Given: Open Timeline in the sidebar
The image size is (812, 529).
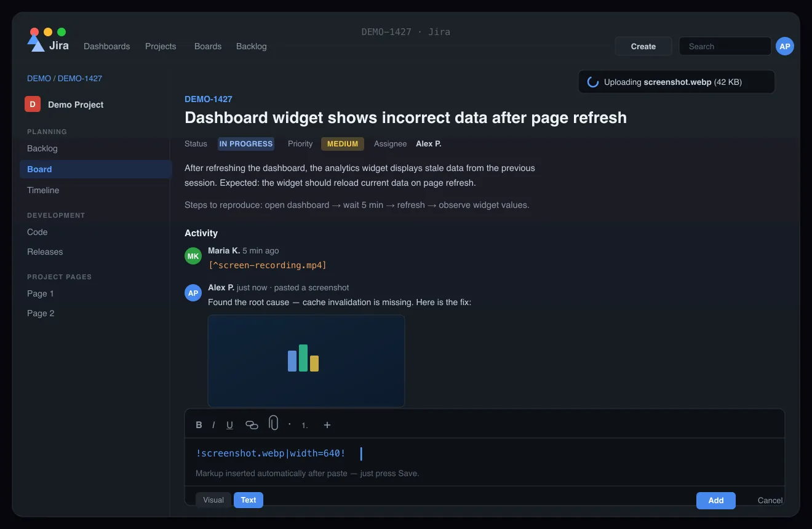Looking at the screenshot, I should click(43, 190).
